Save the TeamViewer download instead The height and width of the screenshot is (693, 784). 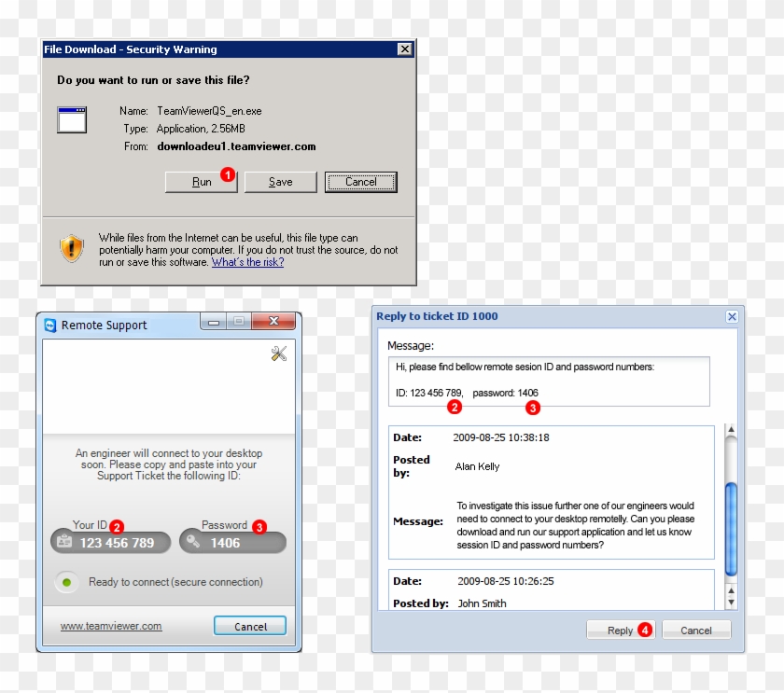tap(280, 182)
